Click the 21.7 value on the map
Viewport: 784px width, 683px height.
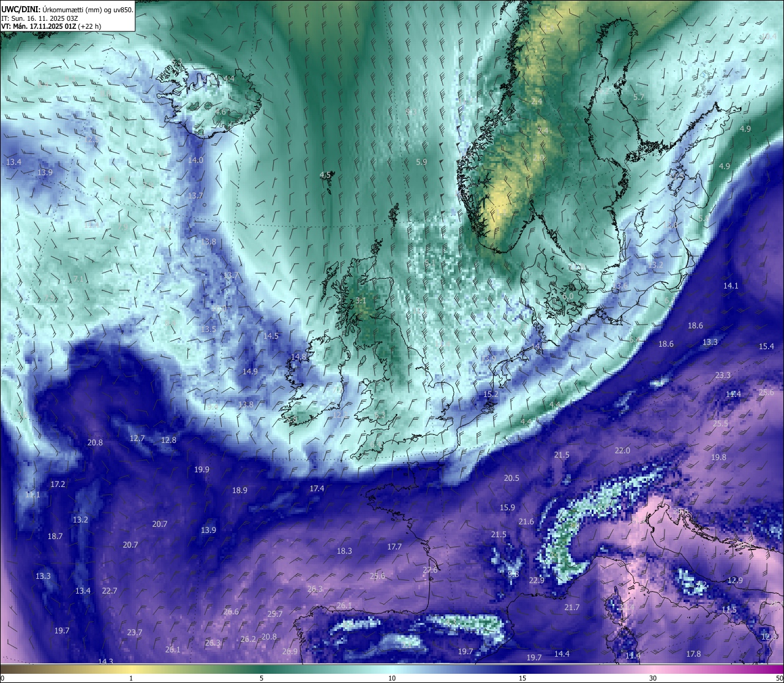click(x=571, y=608)
